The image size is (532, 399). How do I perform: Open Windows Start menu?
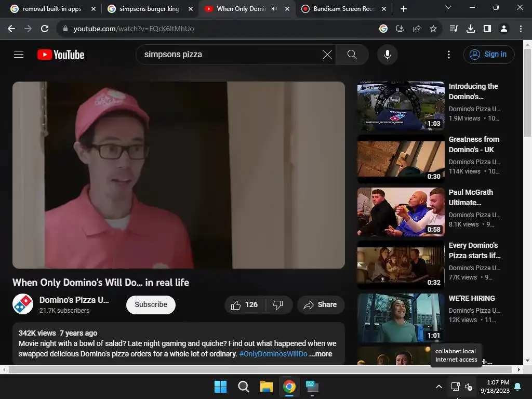point(220,387)
